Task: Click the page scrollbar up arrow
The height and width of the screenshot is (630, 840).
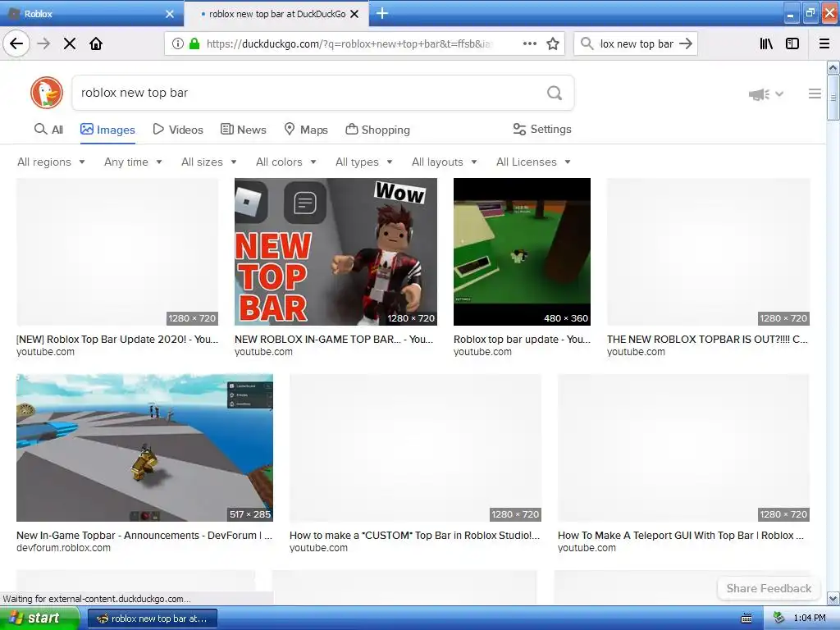Action: pos(833,68)
